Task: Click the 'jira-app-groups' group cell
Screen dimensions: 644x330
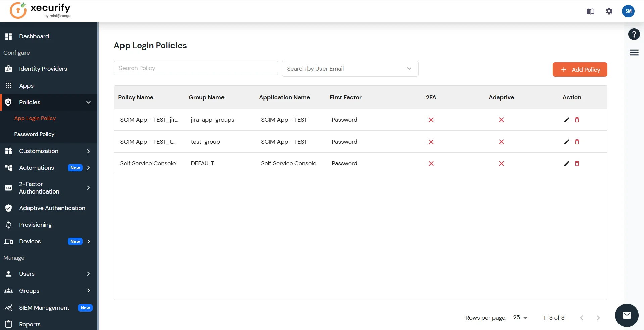Action: tap(212, 120)
